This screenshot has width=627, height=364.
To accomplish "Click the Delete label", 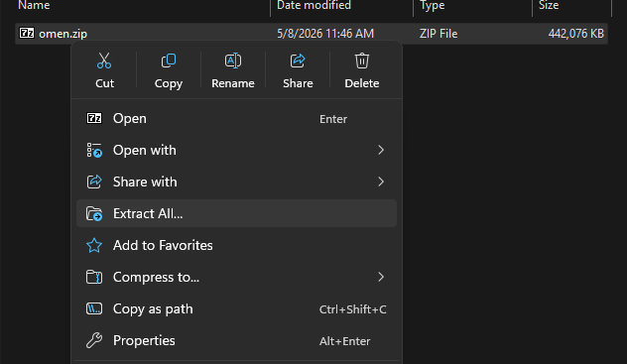I will point(362,83).
